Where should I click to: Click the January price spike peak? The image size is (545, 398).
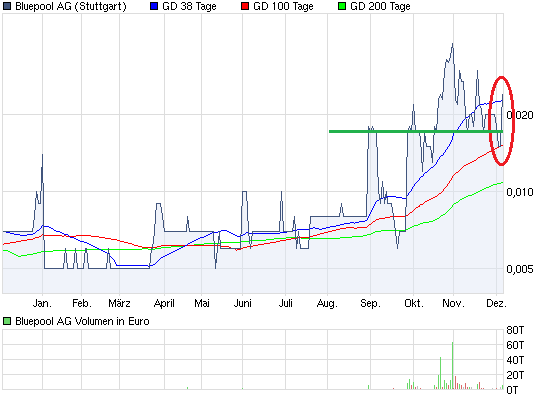(42, 155)
